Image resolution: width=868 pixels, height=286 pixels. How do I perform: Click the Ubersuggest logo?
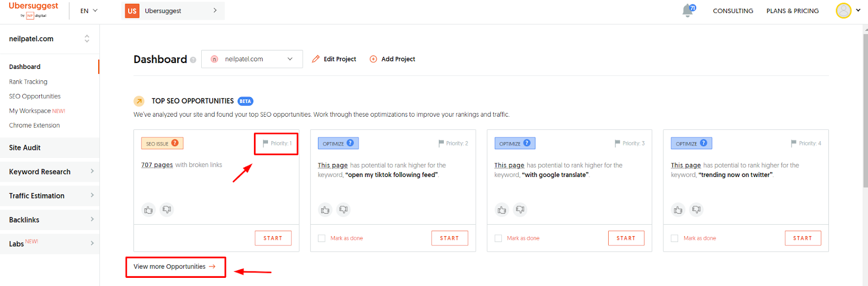point(34,10)
